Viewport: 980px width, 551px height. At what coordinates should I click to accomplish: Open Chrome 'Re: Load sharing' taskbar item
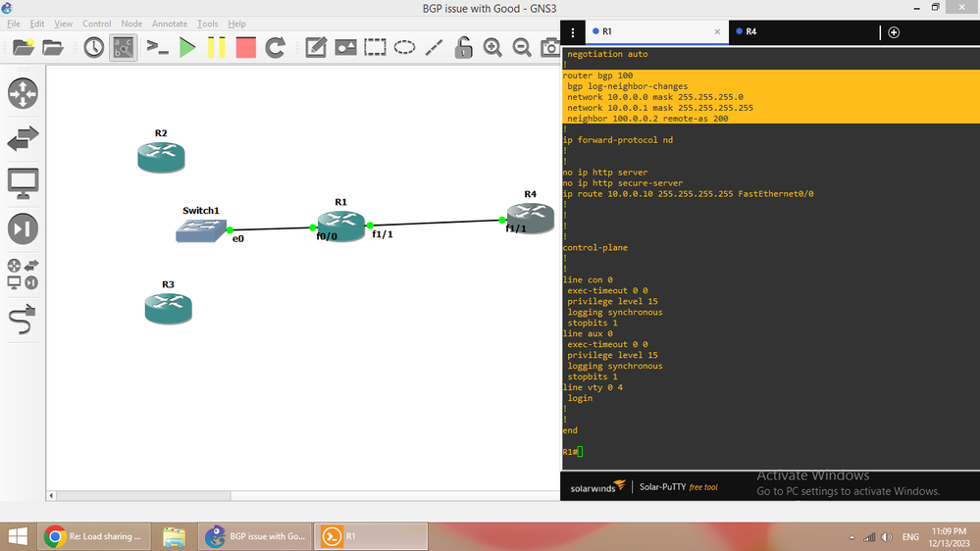[x=94, y=536]
